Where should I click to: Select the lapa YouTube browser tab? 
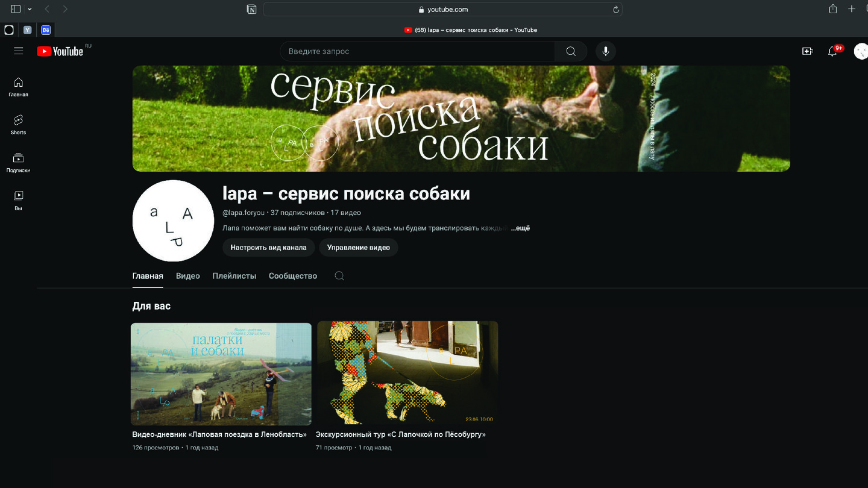click(470, 30)
